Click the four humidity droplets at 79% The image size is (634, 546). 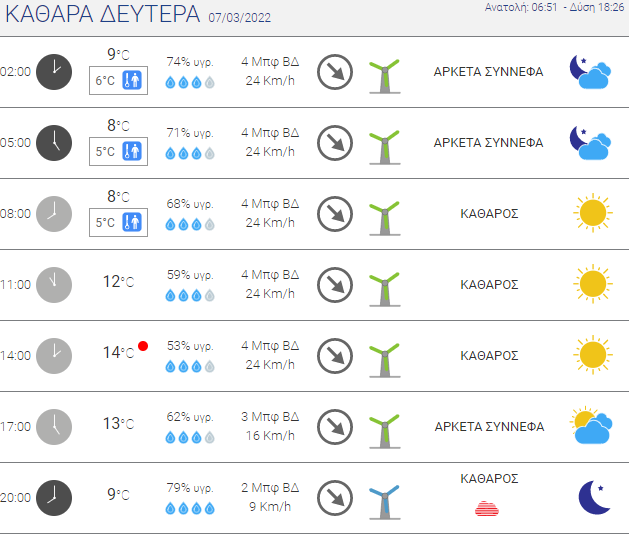pos(190,509)
